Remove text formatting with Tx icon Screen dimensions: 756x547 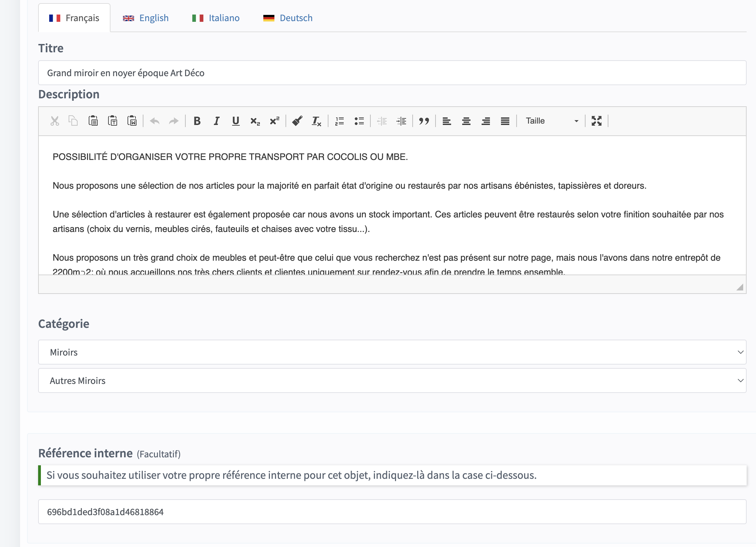pos(316,121)
